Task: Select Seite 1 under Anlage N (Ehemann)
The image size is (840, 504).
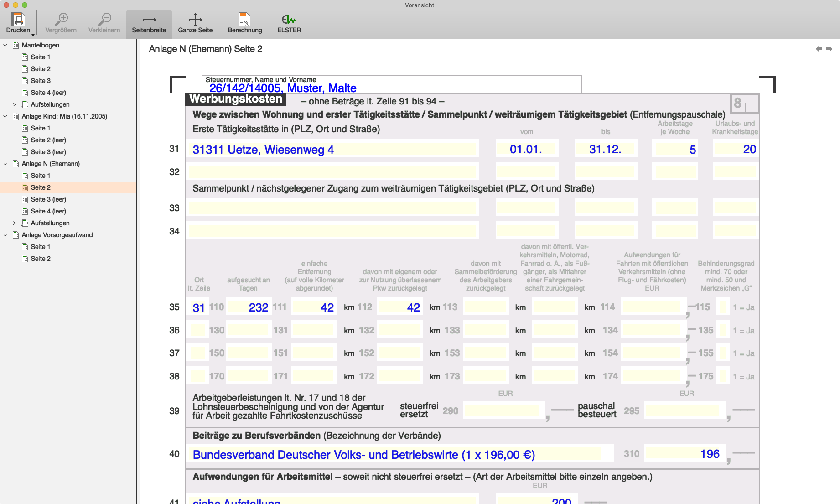Action: click(41, 176)
